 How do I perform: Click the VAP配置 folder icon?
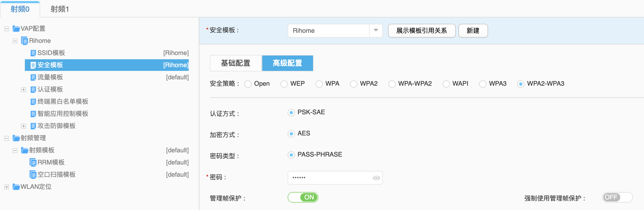click(16, 29)
